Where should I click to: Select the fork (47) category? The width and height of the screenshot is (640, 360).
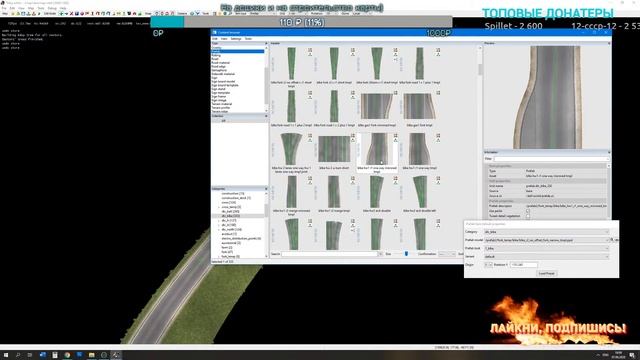click(x=227, y=252)
